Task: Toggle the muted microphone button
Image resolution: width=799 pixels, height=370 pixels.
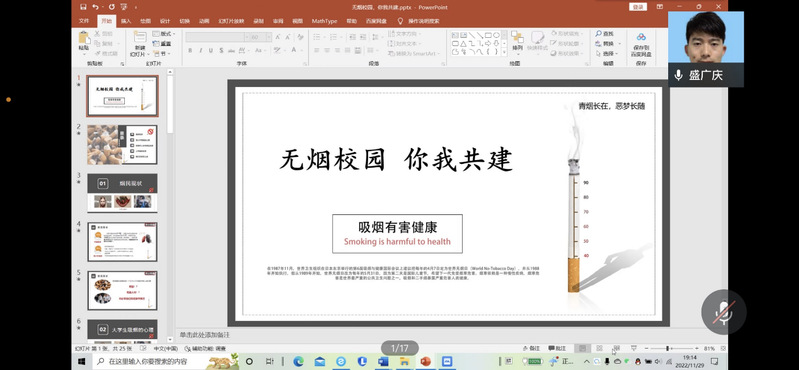Action: [724, 312]
